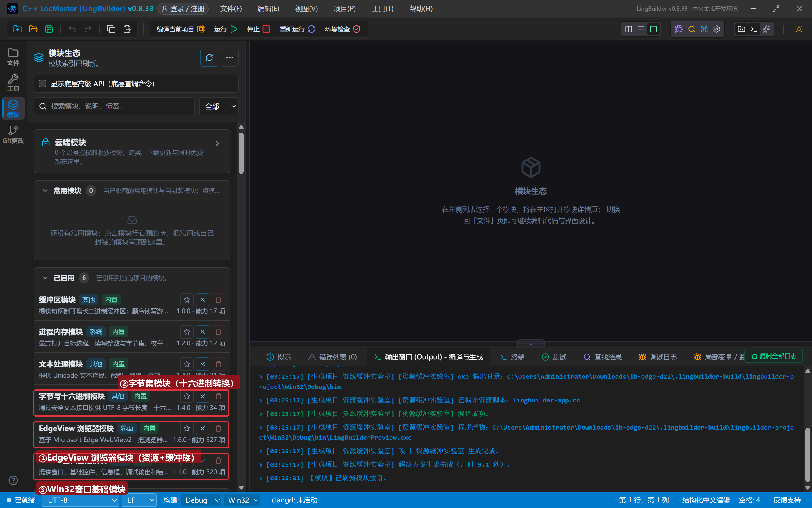Collapse the 已启用 section

(45, 278)
